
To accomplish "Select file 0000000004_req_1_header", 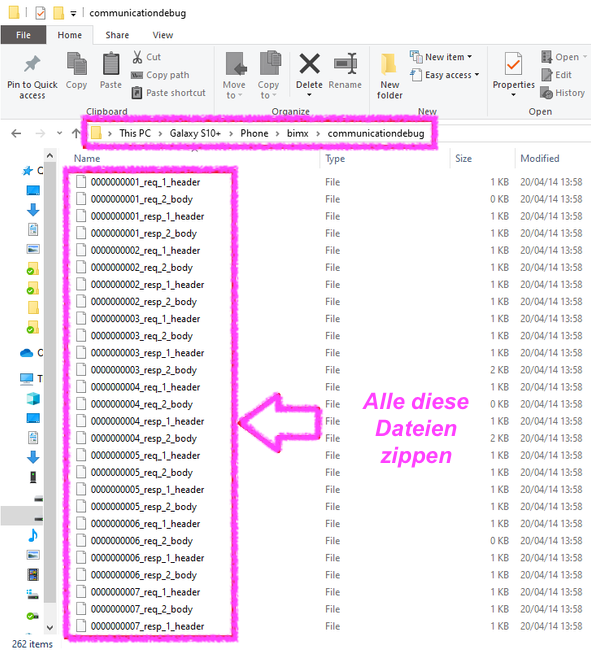I will point(146,387).
